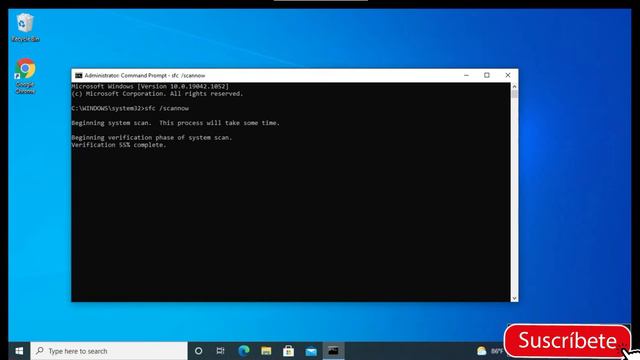Image resolution: width=640 pixels, height=360 pixels.
Task: Maximize the Command Prompt window
Action: [487, 76]
